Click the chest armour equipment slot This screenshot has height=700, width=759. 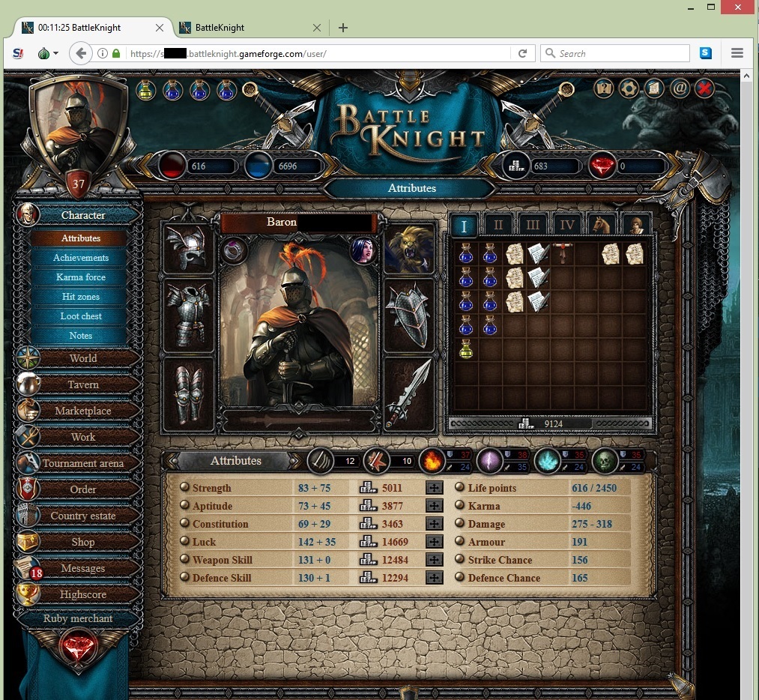188,315
